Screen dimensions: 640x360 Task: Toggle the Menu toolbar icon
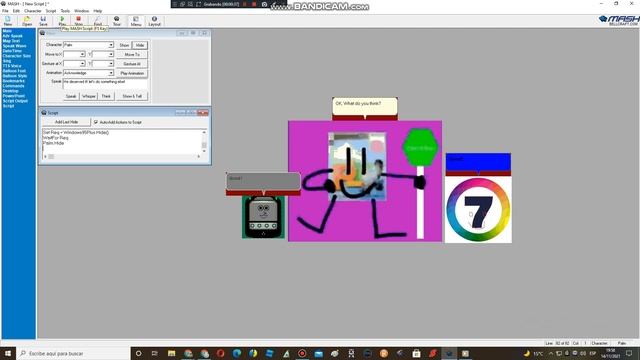(136, 21)
